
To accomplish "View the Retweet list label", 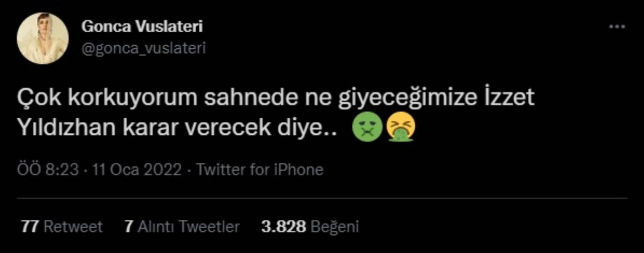I will (x=73, y=227).
